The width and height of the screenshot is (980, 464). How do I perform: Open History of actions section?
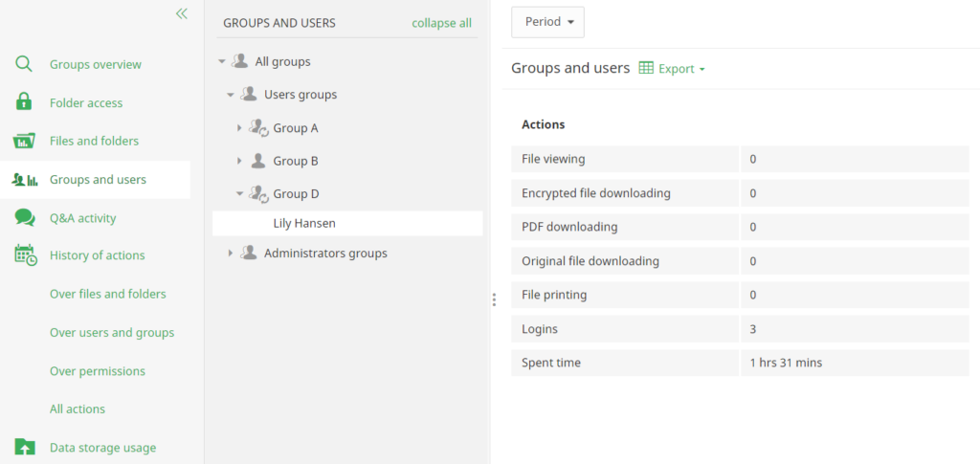point(98,255)
